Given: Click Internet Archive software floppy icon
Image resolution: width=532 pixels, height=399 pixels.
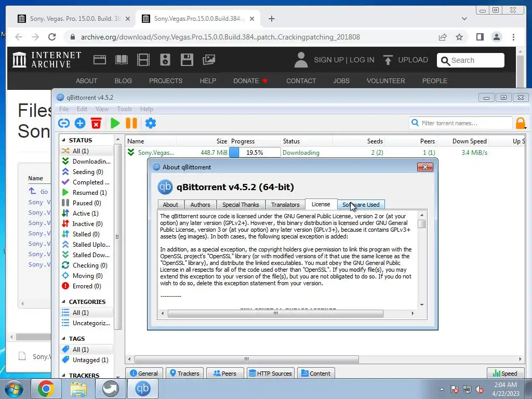Looking at the screenshot, I should [187, 60].
